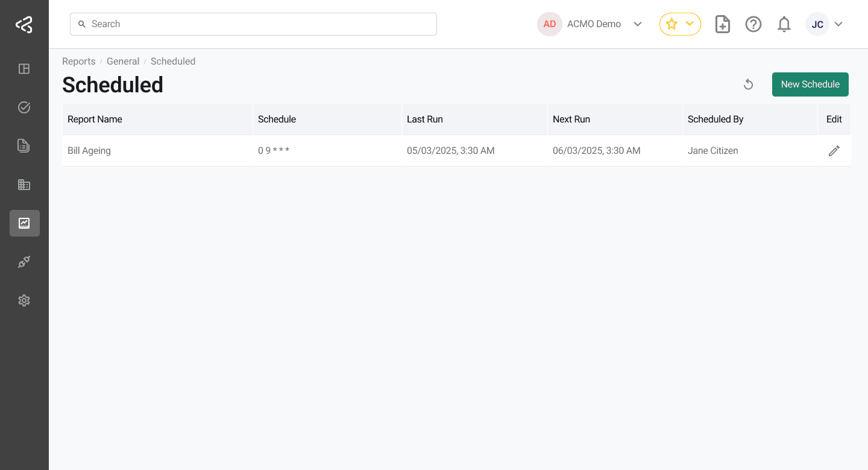Refresh the scheduled reports list
868x470 pixels.
click(x=749, y=84)
